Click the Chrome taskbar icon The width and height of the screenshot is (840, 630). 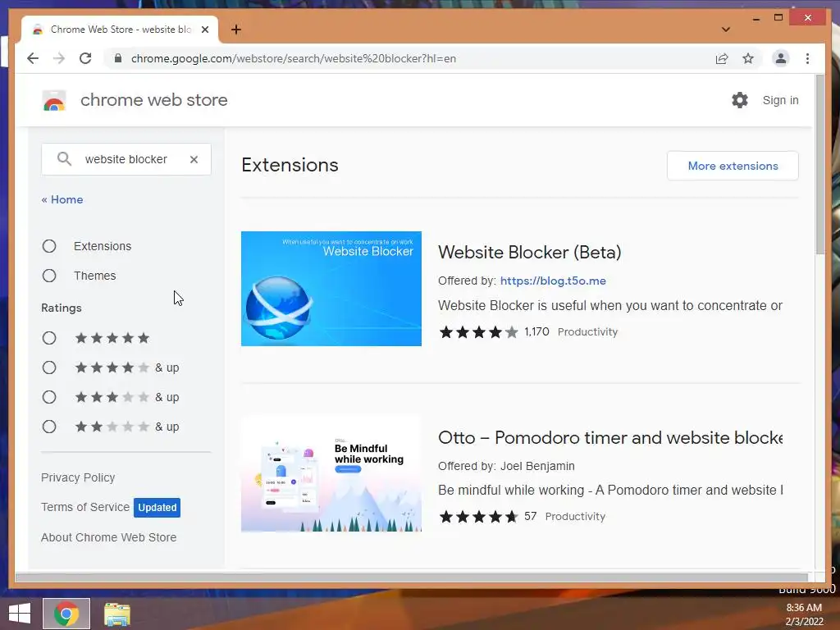tap(66, 614)
